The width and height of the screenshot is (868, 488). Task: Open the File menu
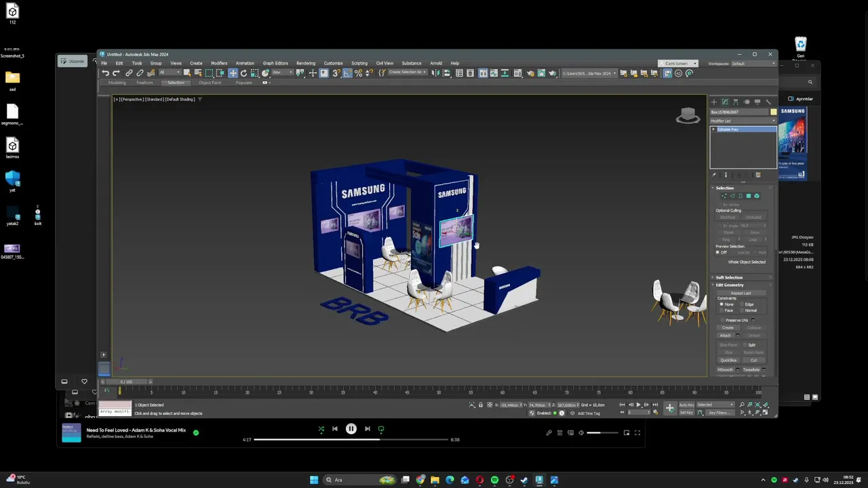click(x=104, y=63)
